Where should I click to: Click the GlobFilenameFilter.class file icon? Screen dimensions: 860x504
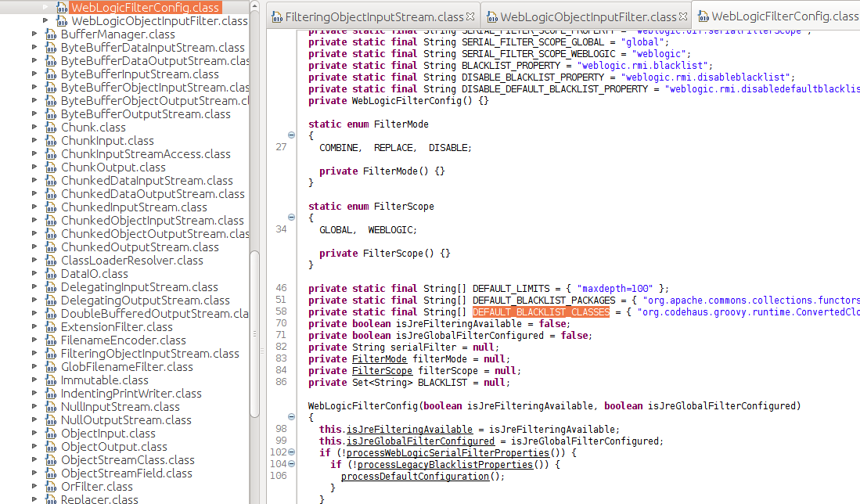click(x=51, y=367)
